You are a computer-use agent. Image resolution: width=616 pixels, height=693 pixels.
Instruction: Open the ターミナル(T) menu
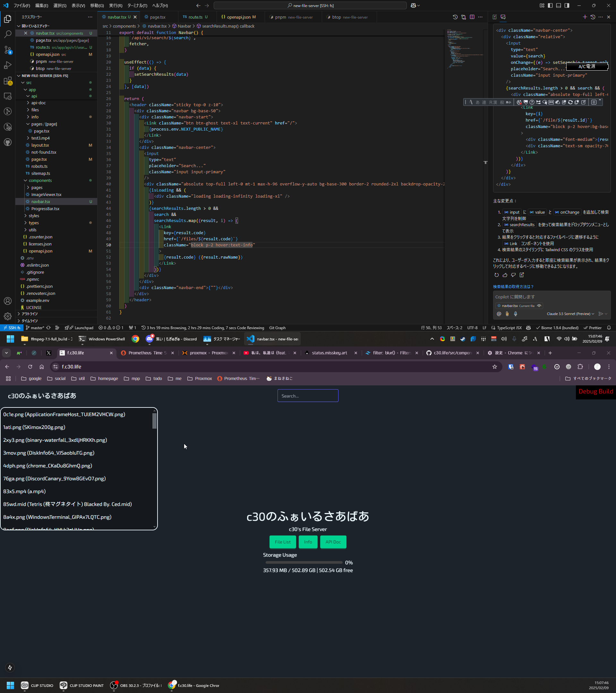click(x=137, y=5)
